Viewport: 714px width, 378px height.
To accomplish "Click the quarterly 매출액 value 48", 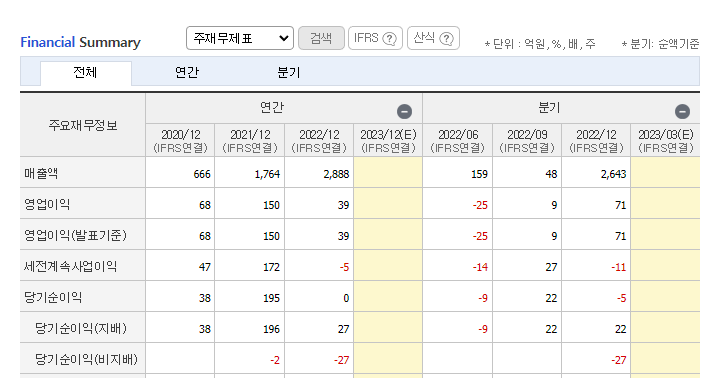I will [551, 174].
